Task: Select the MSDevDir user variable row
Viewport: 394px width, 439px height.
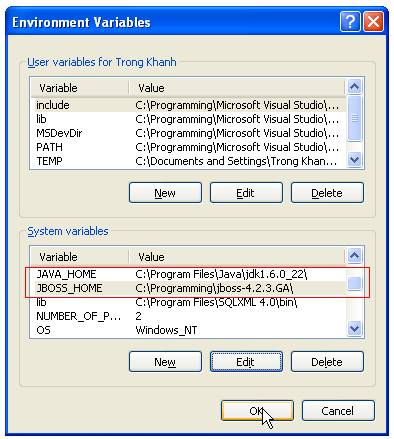Action: point(188,133)
